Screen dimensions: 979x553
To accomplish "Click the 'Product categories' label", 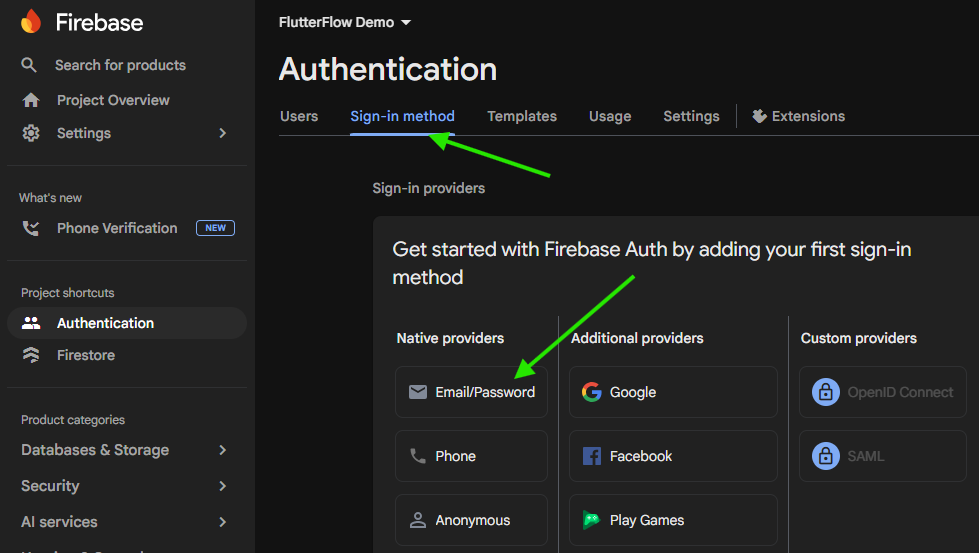I will point(73,420).
